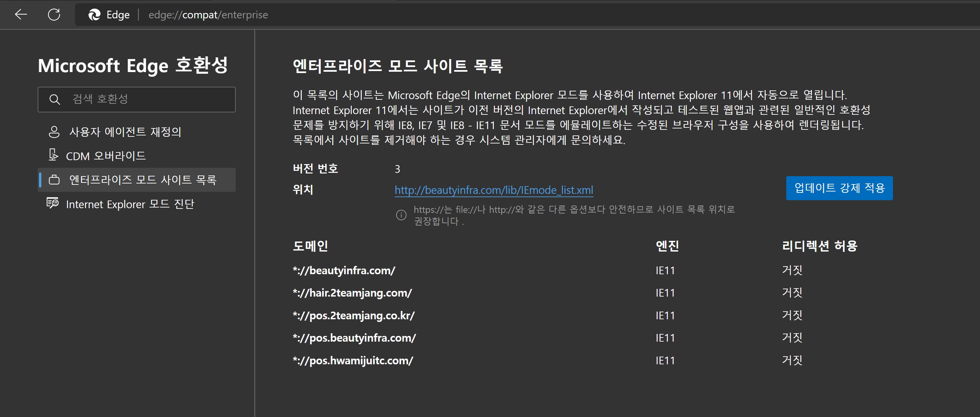Click the 위치 label

coord(303,189)
